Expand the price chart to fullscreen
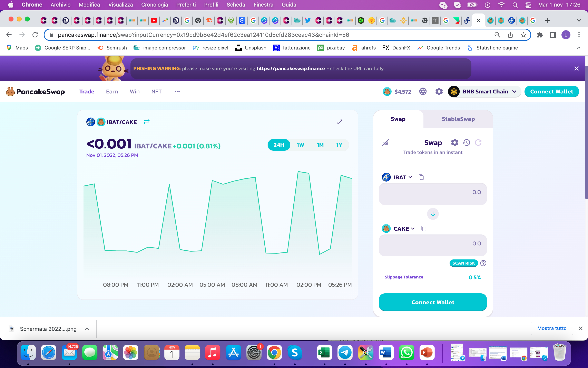The height and width of the screenshot is (368, 588). tap(340, 122)
